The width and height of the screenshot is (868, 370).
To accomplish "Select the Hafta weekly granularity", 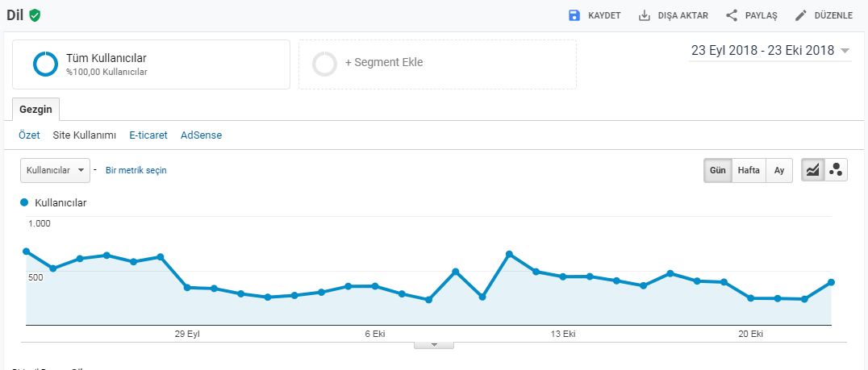I will (749, 170).
